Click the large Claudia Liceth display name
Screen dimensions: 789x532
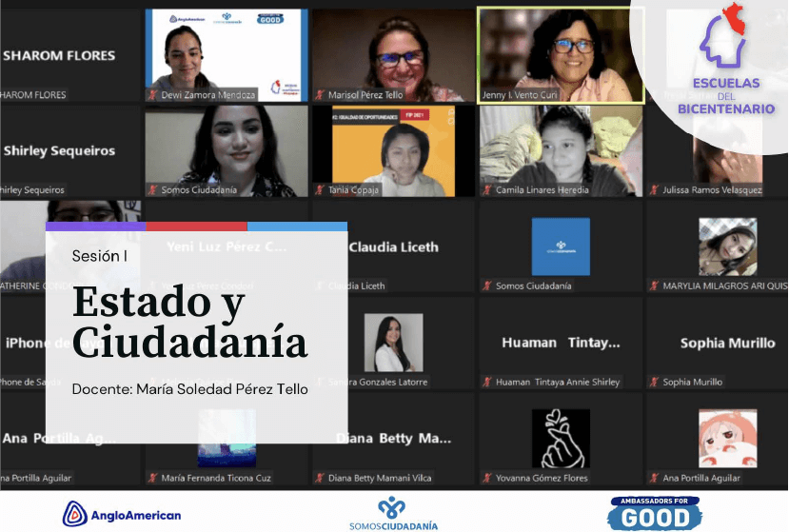tap(393, 247)
